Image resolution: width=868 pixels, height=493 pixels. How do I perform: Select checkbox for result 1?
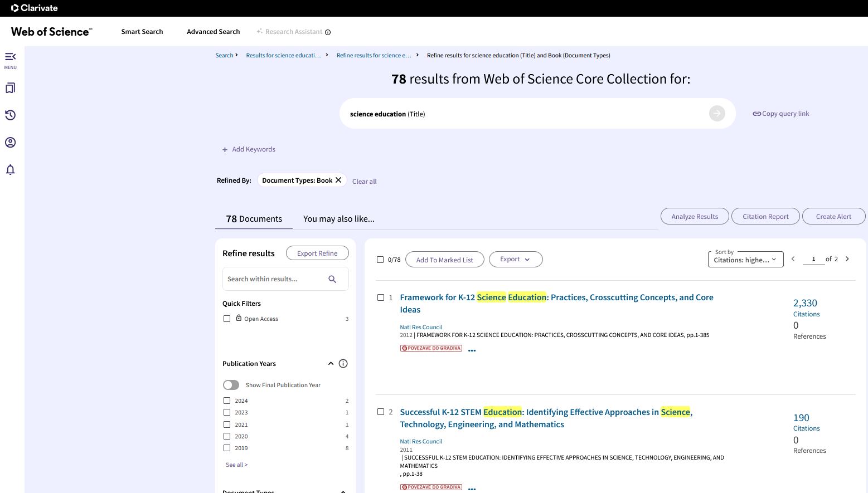click(381, 297)
